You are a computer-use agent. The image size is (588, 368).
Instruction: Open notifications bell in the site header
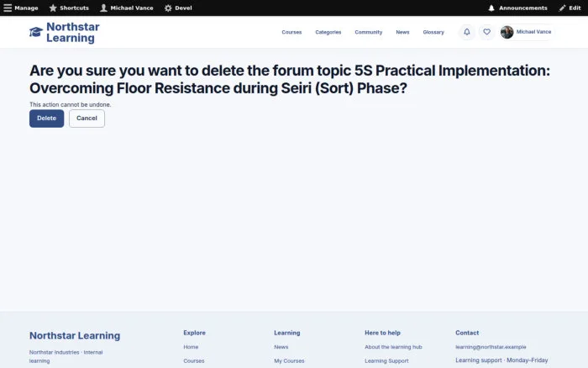[x=467, y=32]
